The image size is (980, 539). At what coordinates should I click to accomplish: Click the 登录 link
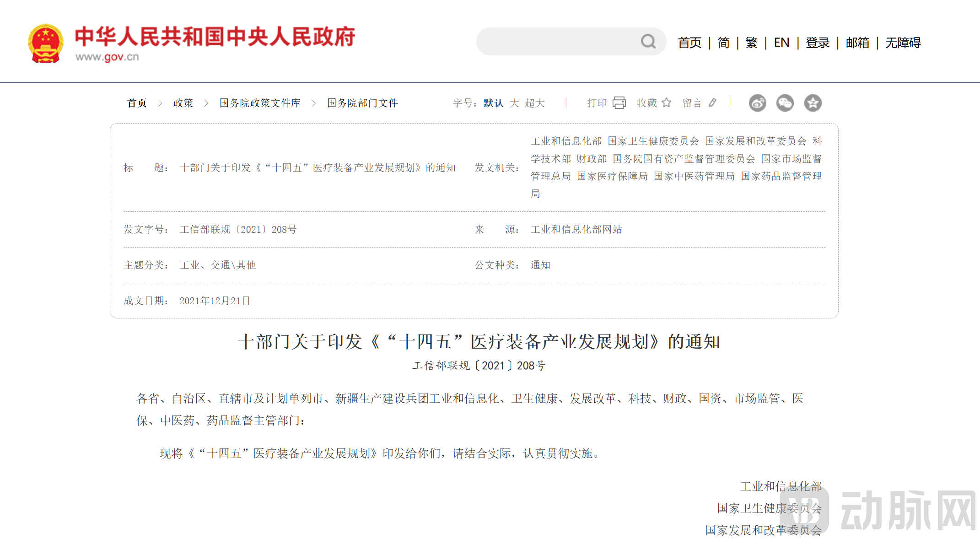click(817, 43)
